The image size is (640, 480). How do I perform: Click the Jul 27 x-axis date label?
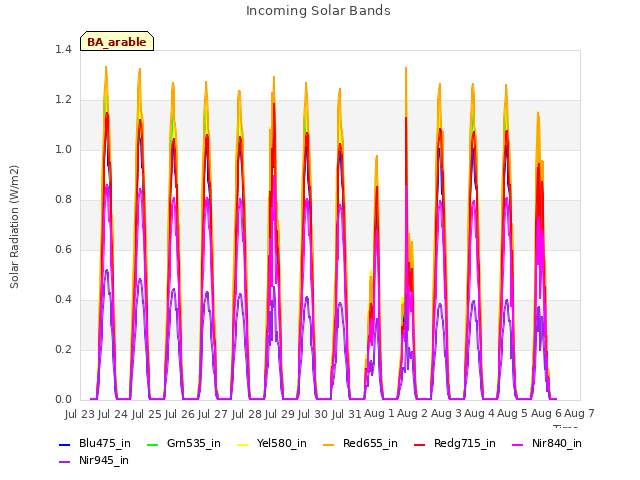pos(213,414)
